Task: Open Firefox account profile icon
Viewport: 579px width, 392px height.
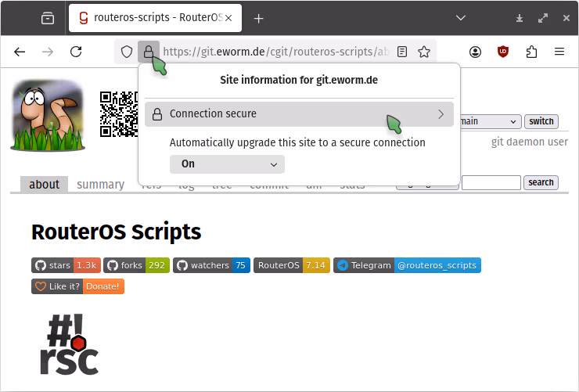Action: coord(476,52)
